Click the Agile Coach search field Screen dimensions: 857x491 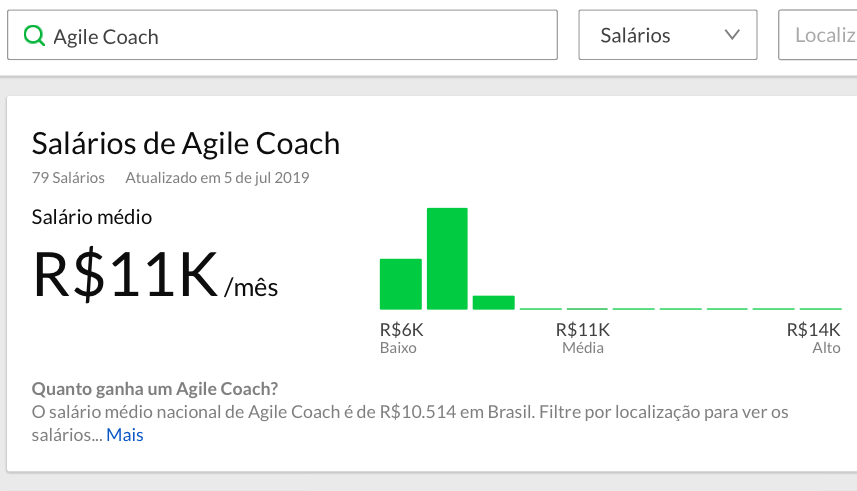tap(283, 35)
